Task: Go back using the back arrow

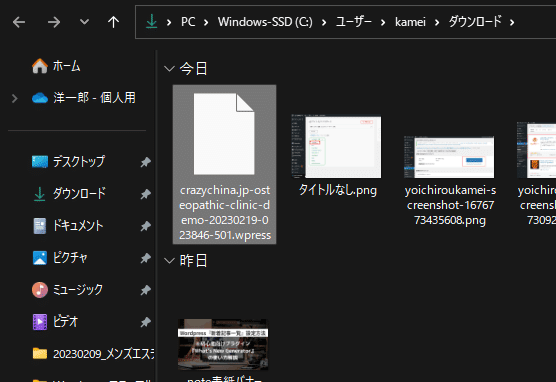Action: 19,22
